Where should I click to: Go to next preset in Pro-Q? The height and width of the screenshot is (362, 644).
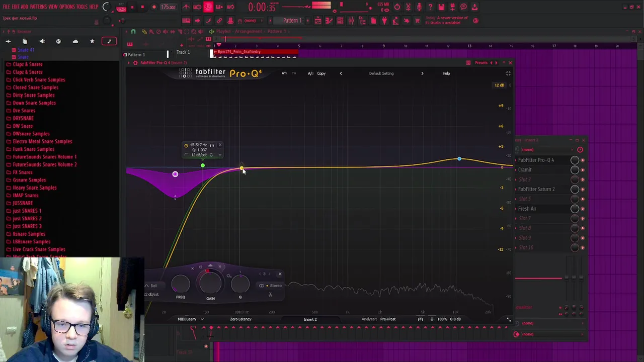click(x=422, y=73)
